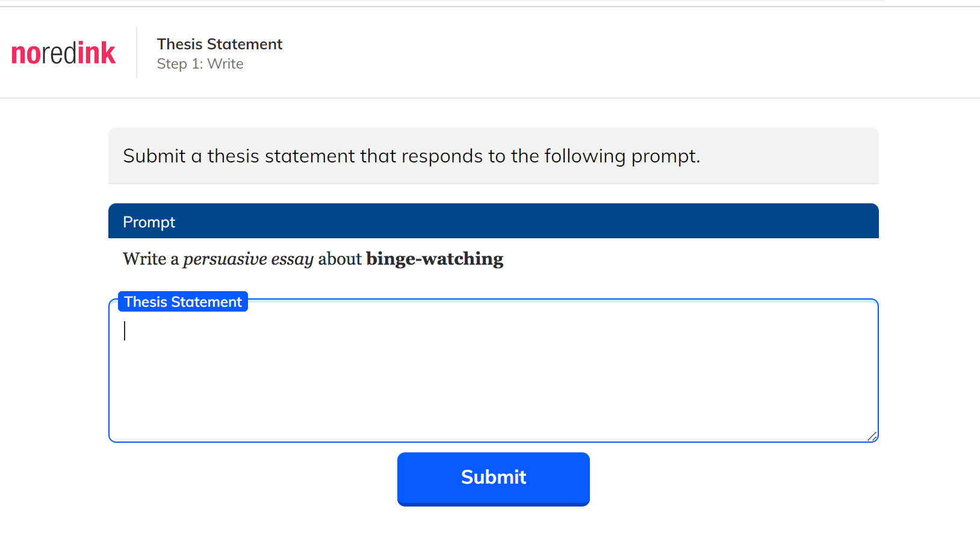
Task: Click the pink 'ink' part of logo
Action: click(96, 53)
